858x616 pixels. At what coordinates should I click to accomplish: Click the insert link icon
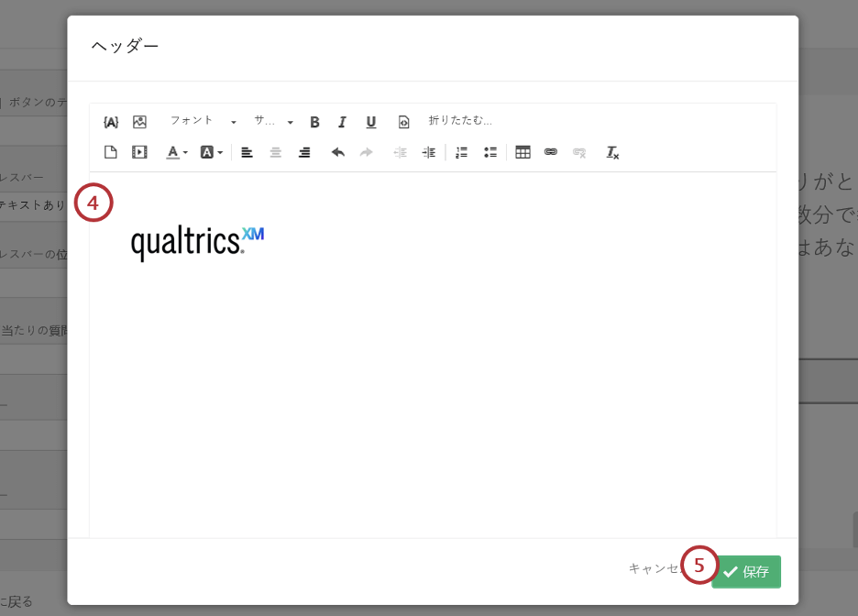551,152
